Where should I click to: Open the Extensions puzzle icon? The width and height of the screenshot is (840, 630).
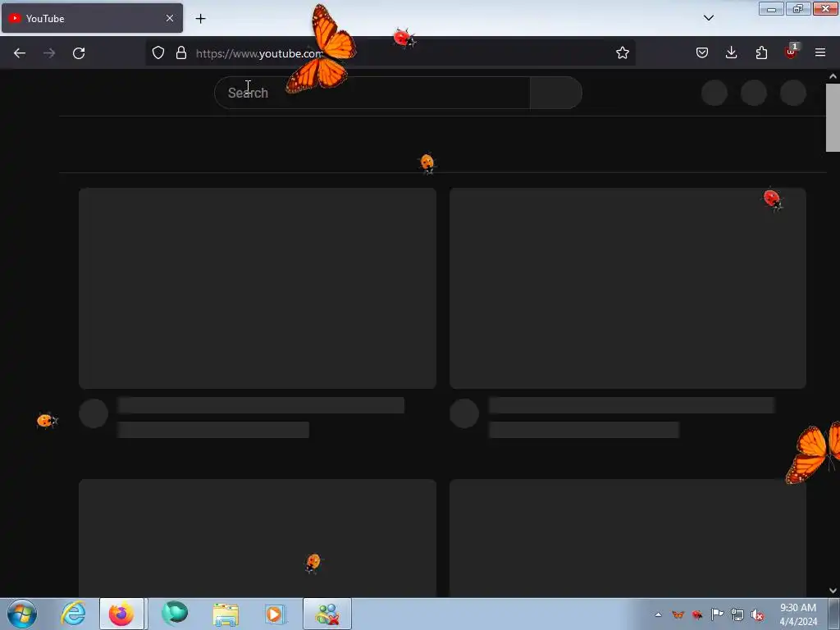pos(761,52)
